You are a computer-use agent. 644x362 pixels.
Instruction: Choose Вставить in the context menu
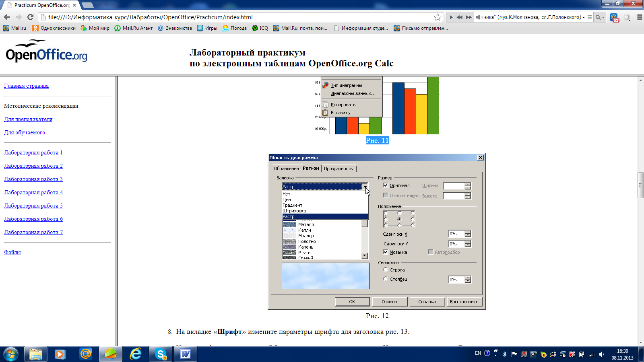[x=351, y=113]
